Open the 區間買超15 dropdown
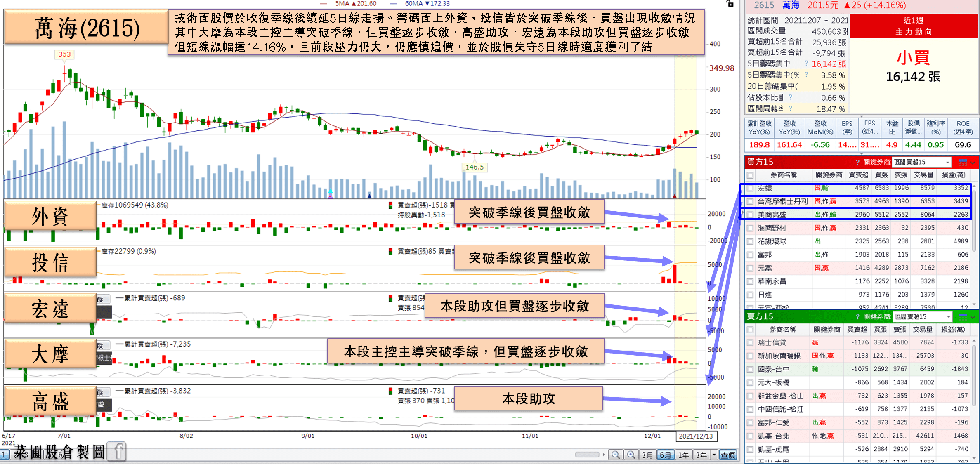This screenshot has height=474, width=980. 921,162
